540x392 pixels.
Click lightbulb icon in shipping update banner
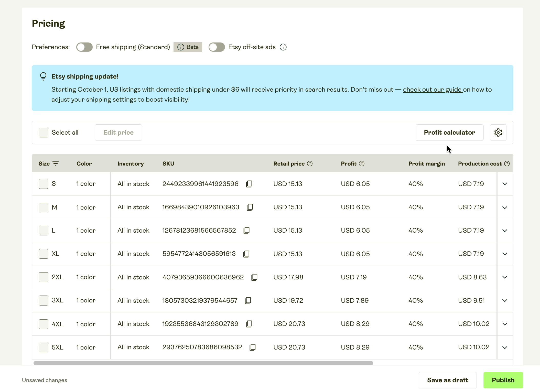(x=43, y=76)
